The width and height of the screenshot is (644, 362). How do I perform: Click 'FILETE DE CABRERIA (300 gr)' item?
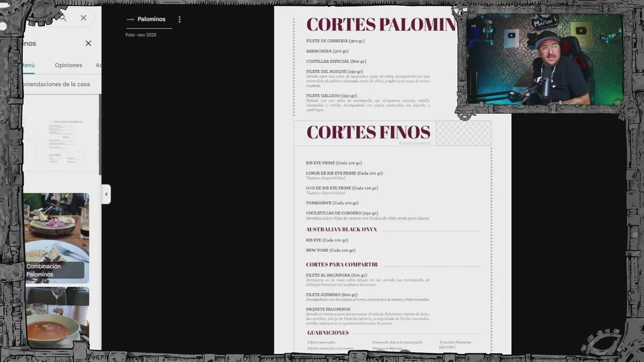click(x=335, y=41)
